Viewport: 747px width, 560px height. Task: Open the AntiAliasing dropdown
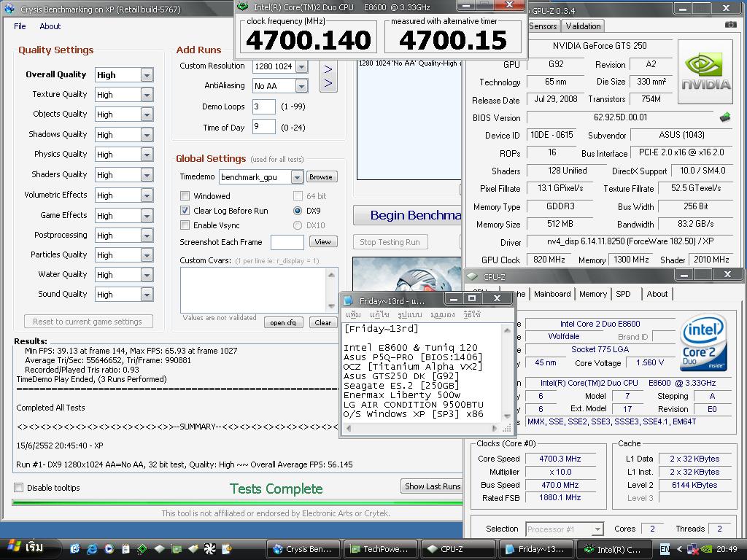tap(301, 86)
